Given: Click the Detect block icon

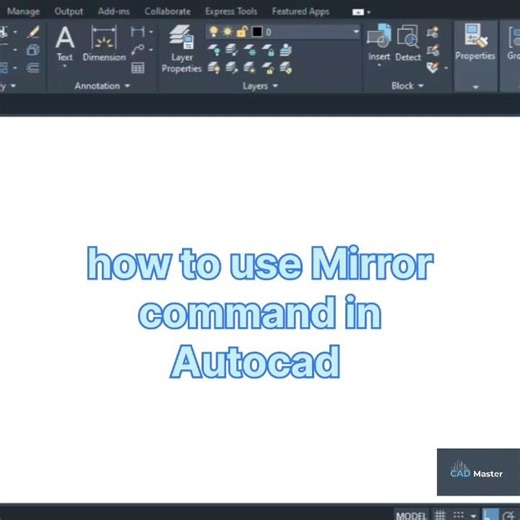Looking at the screenshot, I should pos(408,42).
